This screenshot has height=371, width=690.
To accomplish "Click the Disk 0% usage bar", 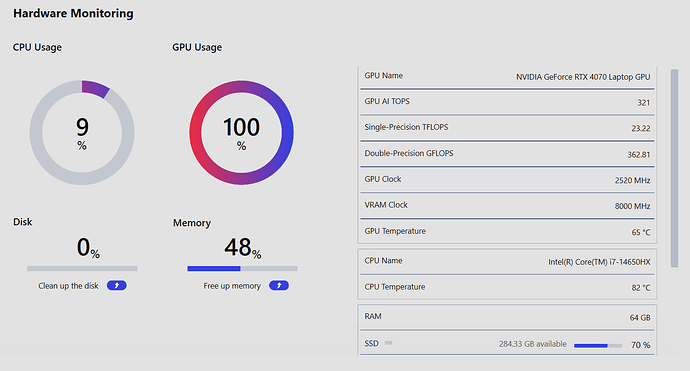I will click(x=82, y=268).
